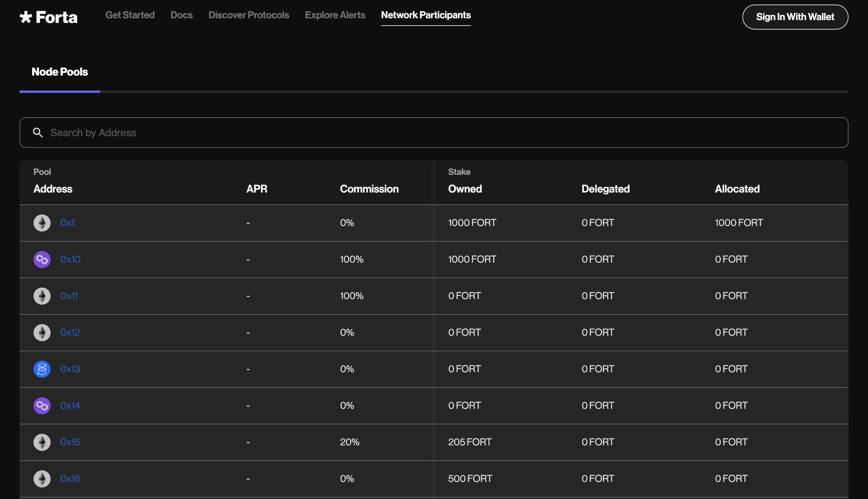Click 1000 FORT owned in 0x10 row

coord(472,260)
